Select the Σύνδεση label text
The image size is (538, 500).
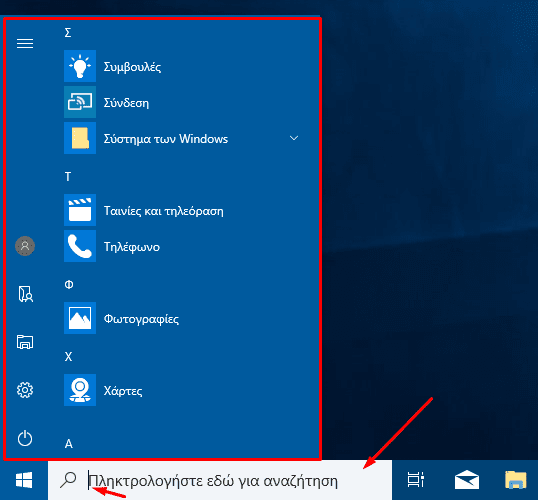click(x=126, y=103)
